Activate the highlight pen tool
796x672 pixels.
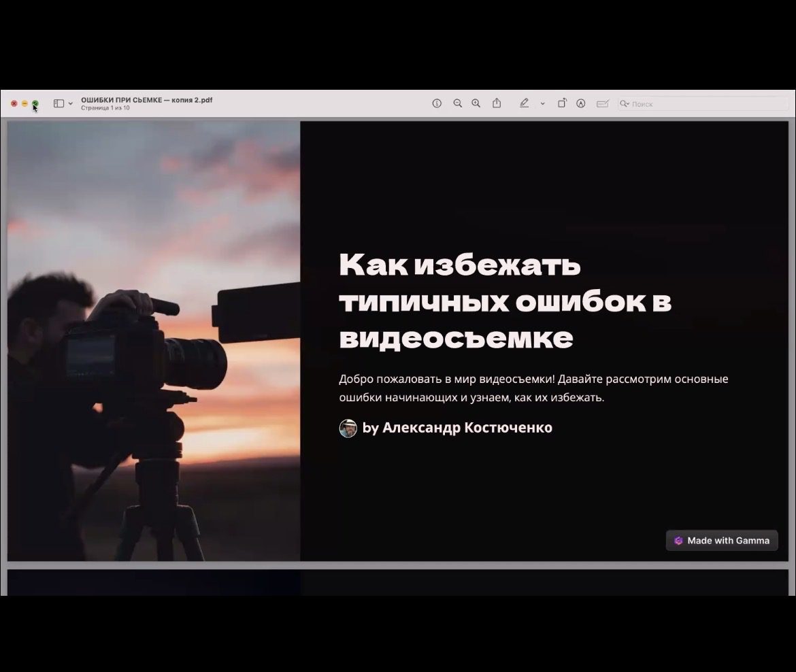tap(524, 103)
